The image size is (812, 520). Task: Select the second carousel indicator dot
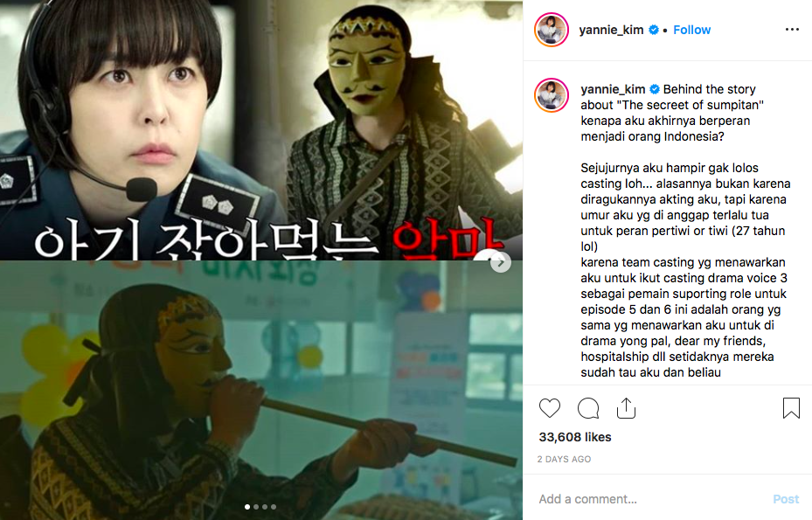(x=256, y=507)
